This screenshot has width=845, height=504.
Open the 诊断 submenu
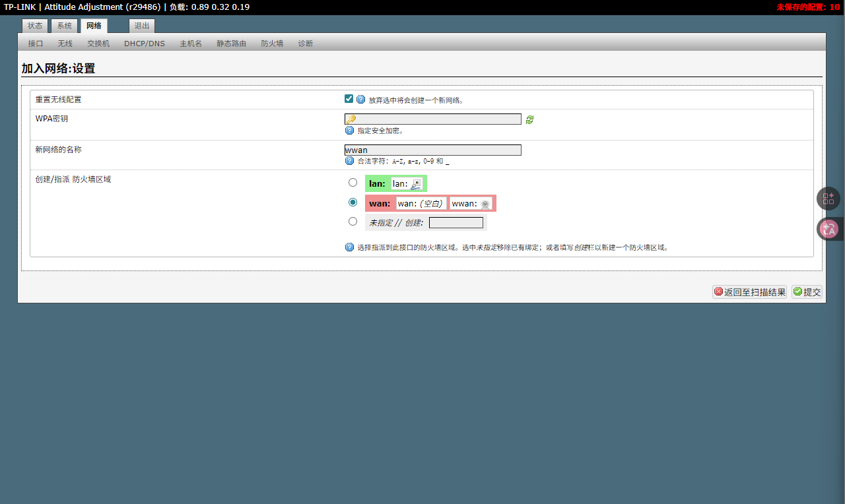tap(306, 44)
